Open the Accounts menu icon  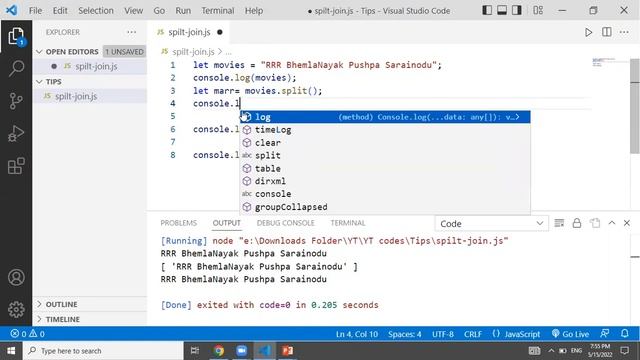pos(16,278)
